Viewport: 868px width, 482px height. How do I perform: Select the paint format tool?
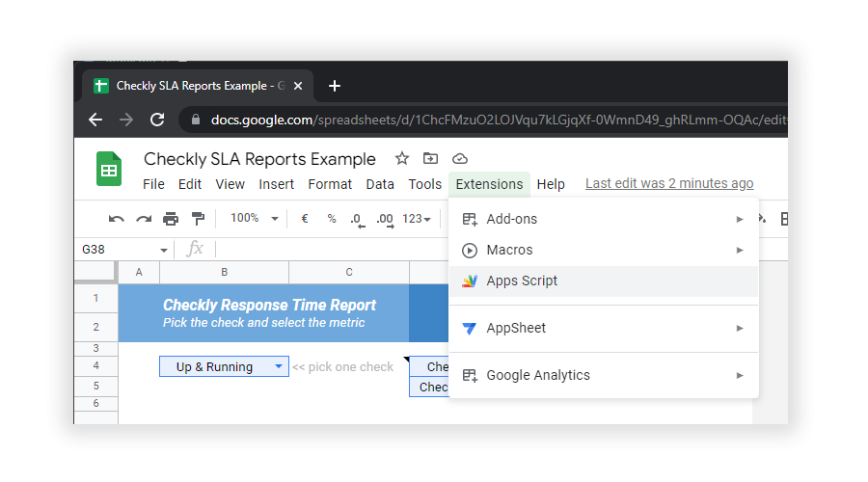pyautogui.click(x=198, y=219)
